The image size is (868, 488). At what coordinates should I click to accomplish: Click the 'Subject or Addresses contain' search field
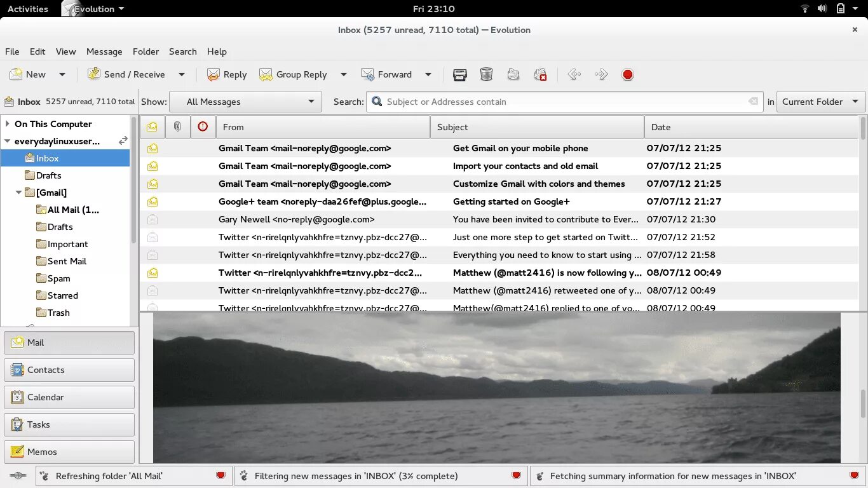point(564,102)
